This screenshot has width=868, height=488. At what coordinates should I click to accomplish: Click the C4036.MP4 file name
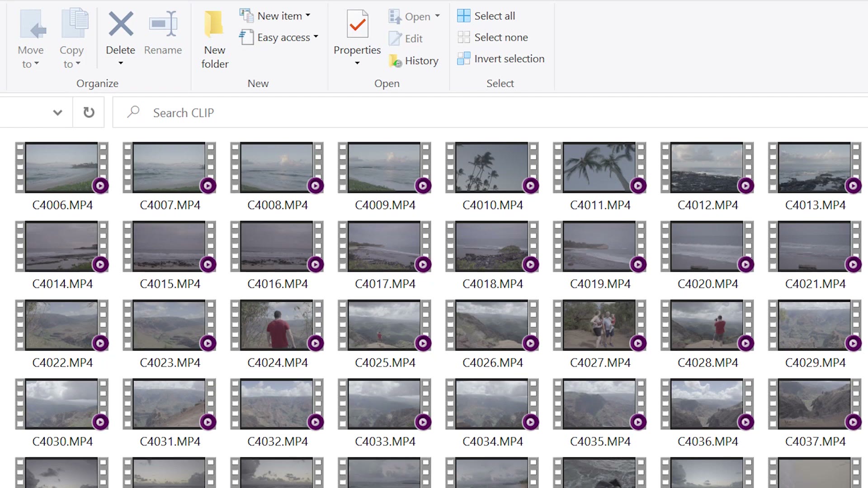(x=708, y=441)
